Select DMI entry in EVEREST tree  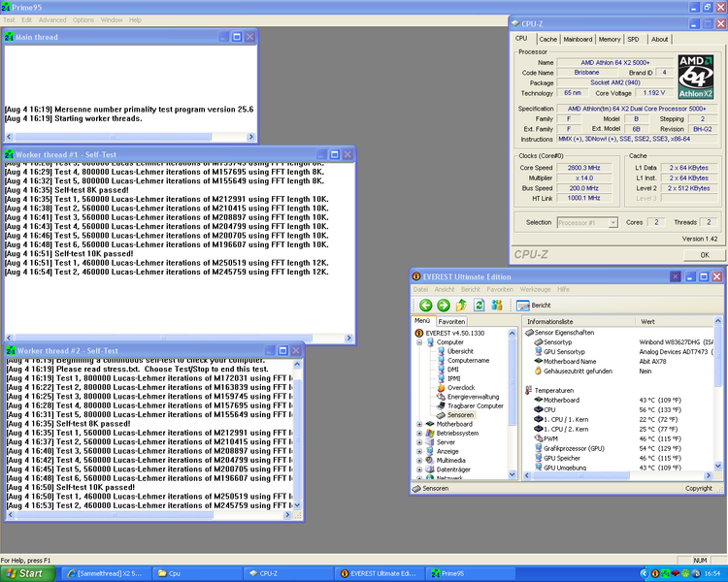click(x=452, y=370)
